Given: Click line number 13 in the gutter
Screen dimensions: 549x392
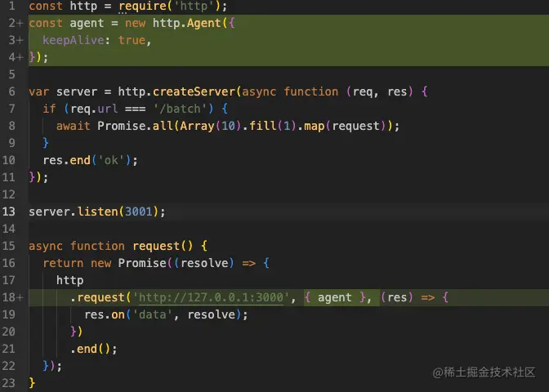Looking at the screenshot, I should tap(9, 212).
